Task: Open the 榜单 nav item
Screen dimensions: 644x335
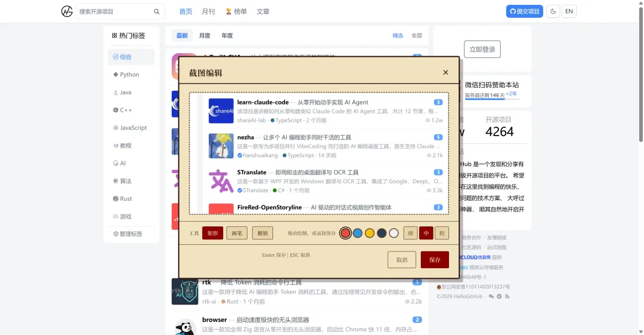Action: 236,11
